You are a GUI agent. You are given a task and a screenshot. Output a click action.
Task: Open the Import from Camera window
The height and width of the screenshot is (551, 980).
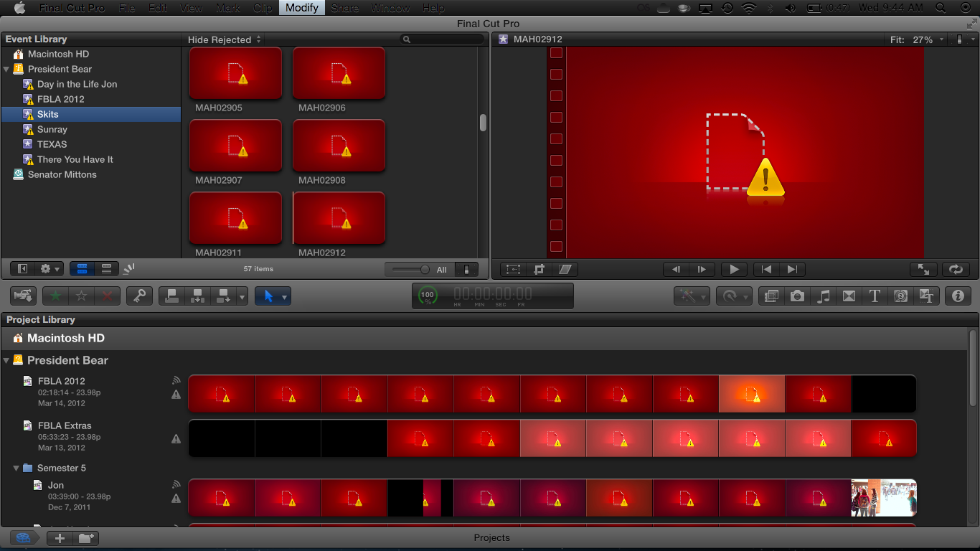(x=24, y=296)
